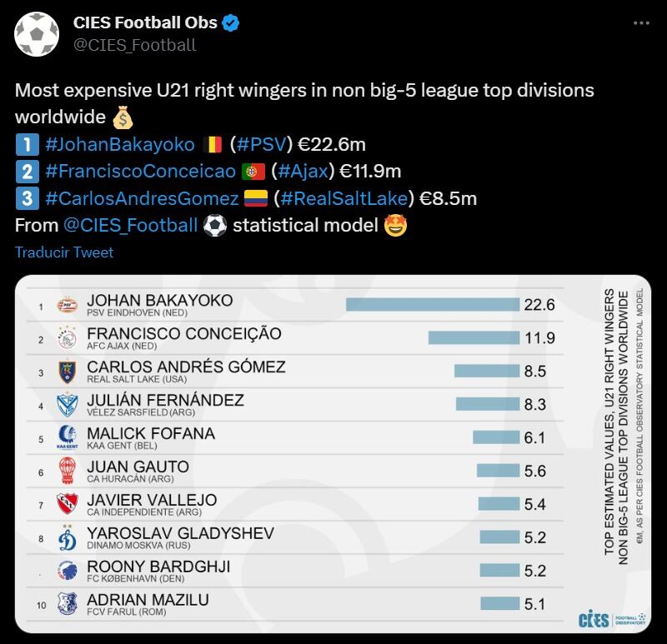667x644 pixels.
Task: Click the CIES Football Obs display name
Action: coord(145,23)
